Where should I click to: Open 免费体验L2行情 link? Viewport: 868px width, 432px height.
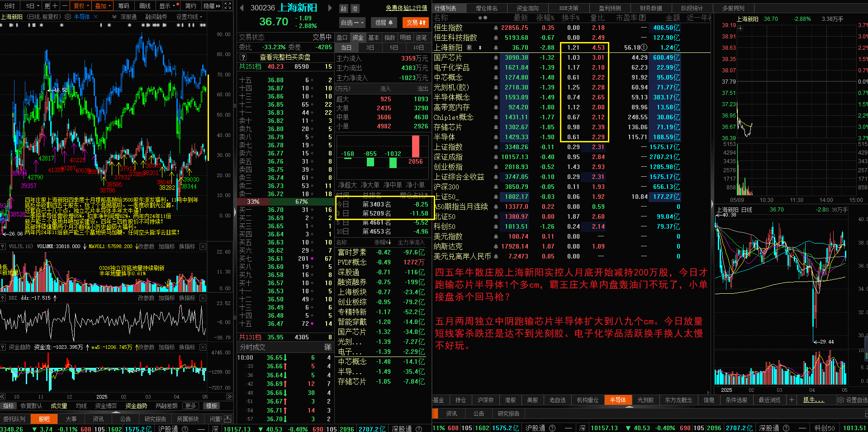[x=407, y=8]
